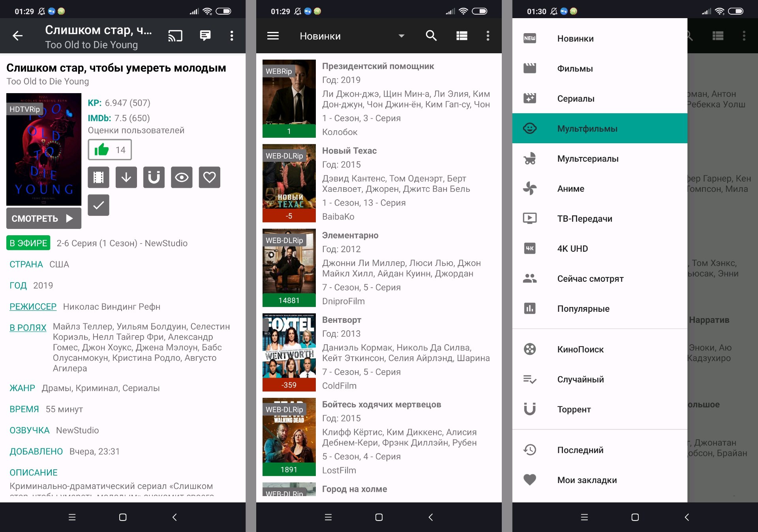Tap the КиноПоиск film reel icon
The width and height of the screenshot is (758, 532).
pyautogui.click(x=529, y=349)
